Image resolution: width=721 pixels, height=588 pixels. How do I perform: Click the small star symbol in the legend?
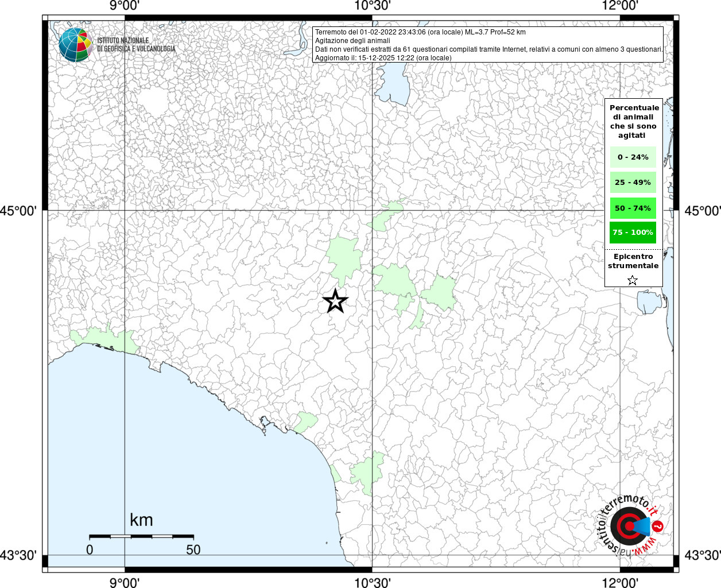(632, 280)
